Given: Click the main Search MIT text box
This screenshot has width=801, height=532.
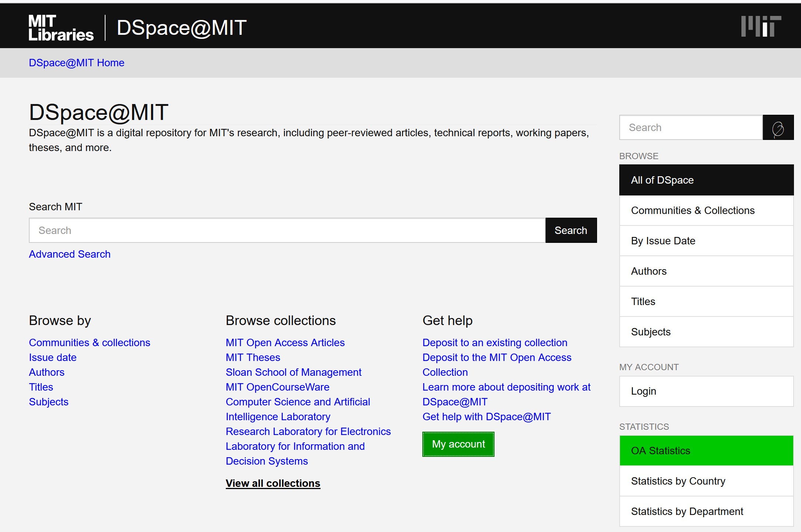Looking at the screenshot, I should click(x=287, y=230).
